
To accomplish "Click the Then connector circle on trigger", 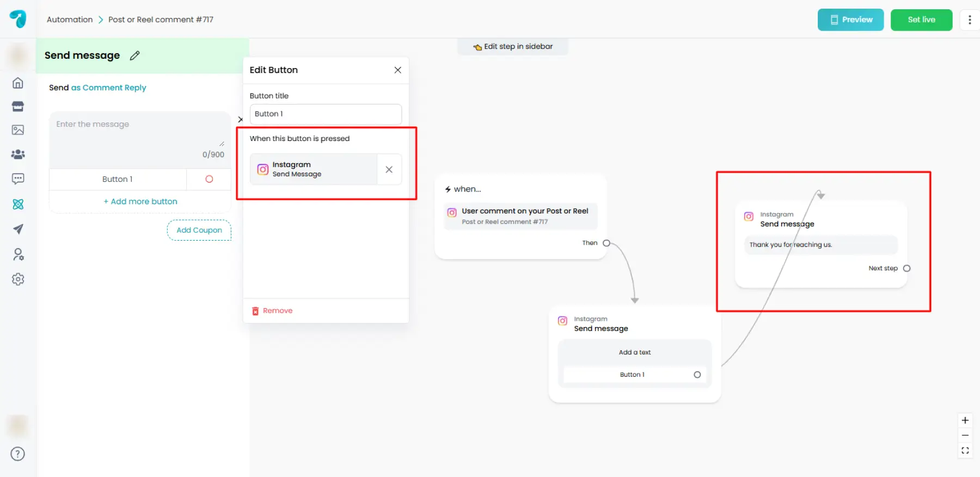I will pyautogui.click(x=607, y=243).
